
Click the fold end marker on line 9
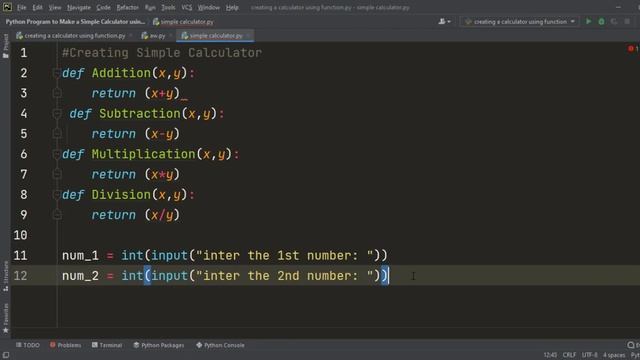[57, 215]
